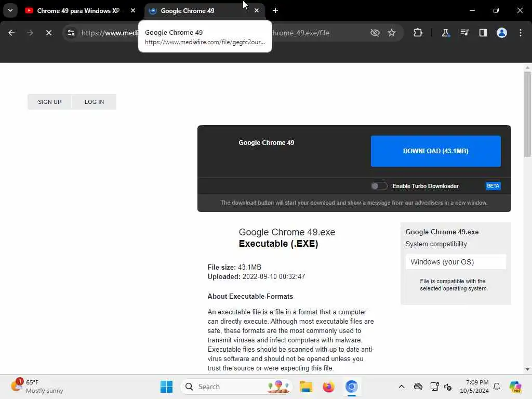Click the 'File size: 43.1MB' text
The width and height of the screenshot is (532, 399).
(234, 268)
